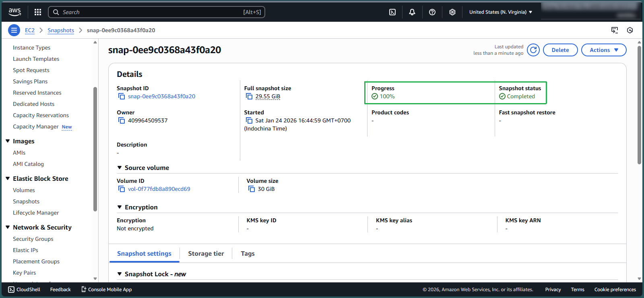The height and width of the screenshot is (298, 644).
Task: Open Instance Types in sidebar
Action: click(x=31, y=48)
